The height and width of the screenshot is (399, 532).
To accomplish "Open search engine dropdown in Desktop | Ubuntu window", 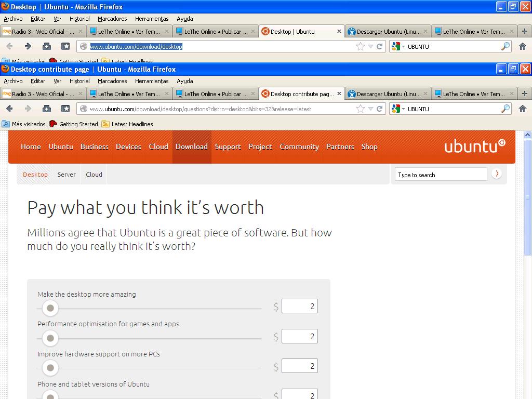I will (x=398, y=46).
